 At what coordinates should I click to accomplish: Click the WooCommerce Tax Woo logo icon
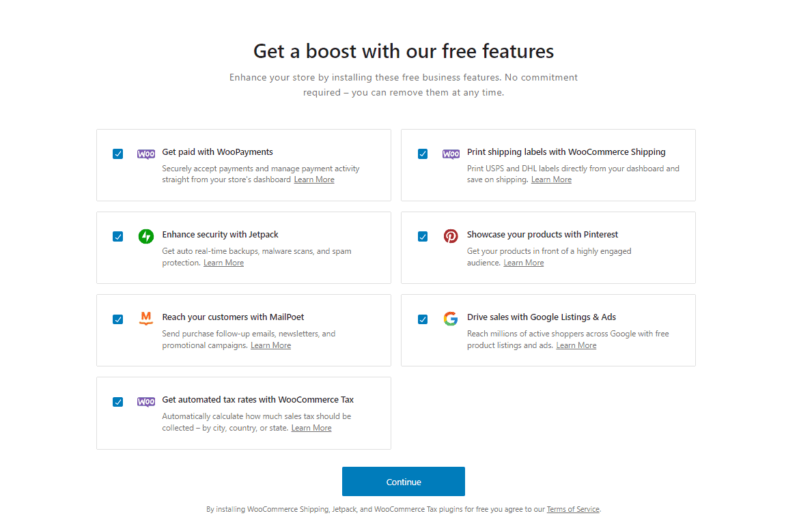[146, 402]
